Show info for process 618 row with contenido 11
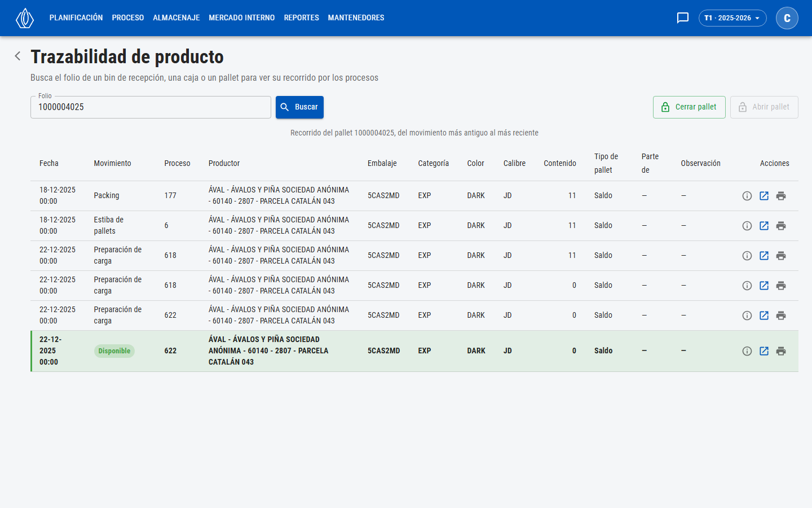 (x=747, y=256)
